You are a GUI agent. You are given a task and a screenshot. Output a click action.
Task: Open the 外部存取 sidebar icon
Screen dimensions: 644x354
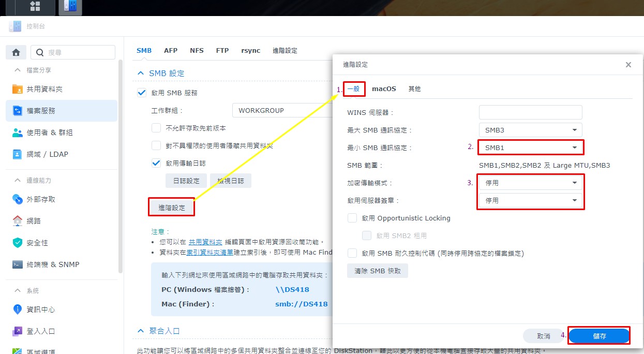point(18,199)
